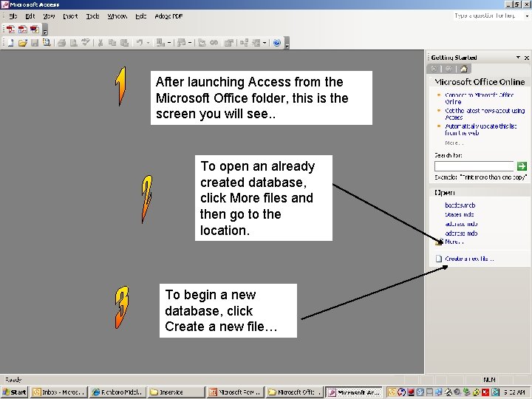Image resolution: width=532 pixels, height=399 pixels.
Task: Open Type a question for help dropdown arrow
Action: point(527,16)
